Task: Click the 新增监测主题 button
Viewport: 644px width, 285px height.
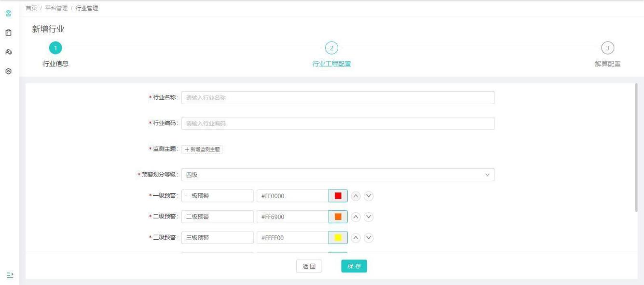Action: tap(202, 149)
